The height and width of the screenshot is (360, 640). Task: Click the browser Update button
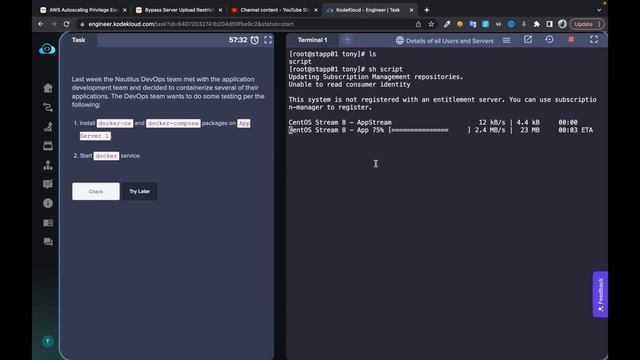[587, 24]
